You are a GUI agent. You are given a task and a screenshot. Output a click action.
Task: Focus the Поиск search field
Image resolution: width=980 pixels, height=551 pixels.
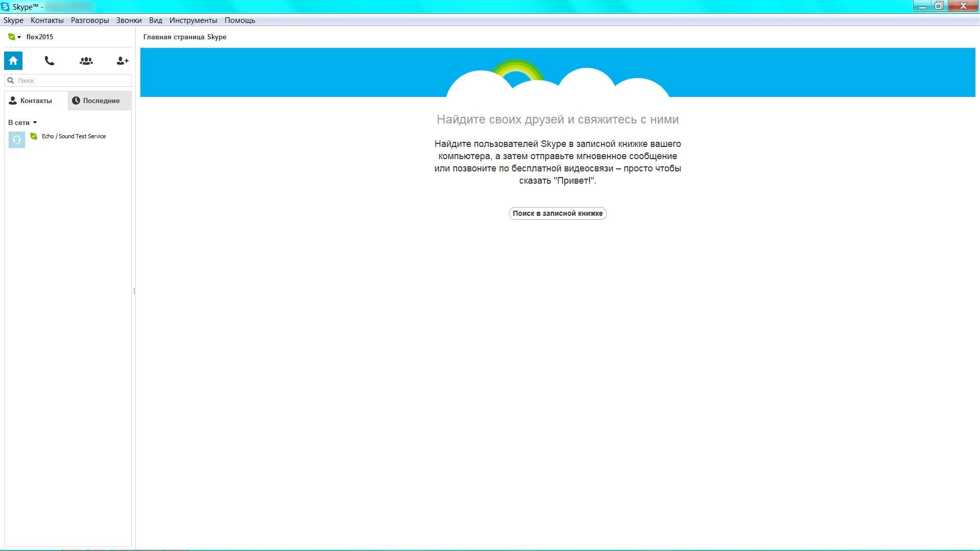(x=68, y=81)
